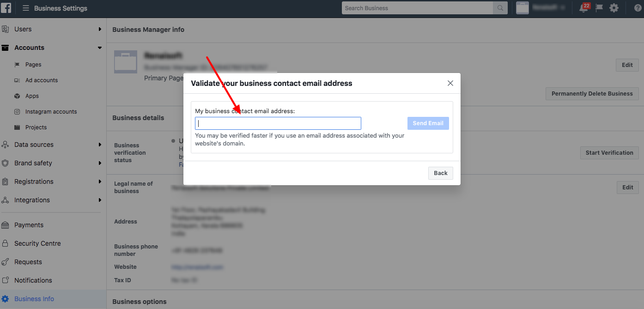Click the business profile briefcase thumbnail
The width and height of the screenshot is (644, 309).
126,62
